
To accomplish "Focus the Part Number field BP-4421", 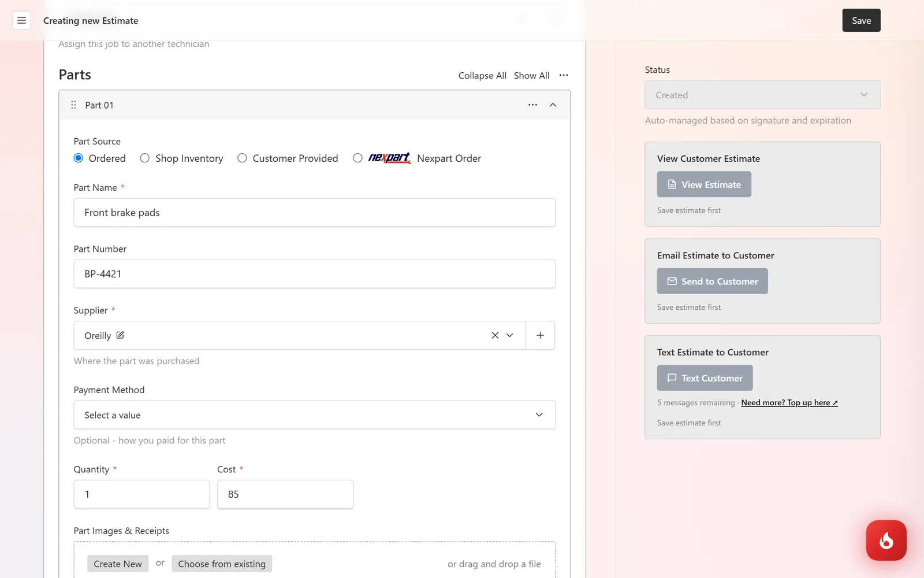I will pos(314,274).
